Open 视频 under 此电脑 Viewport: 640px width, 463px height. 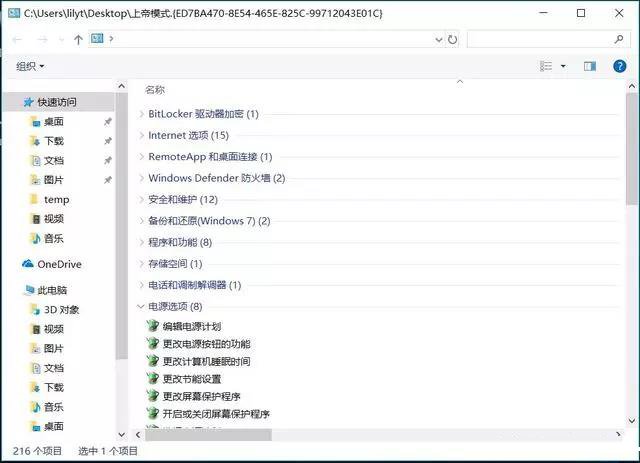[x=53, y=329]
